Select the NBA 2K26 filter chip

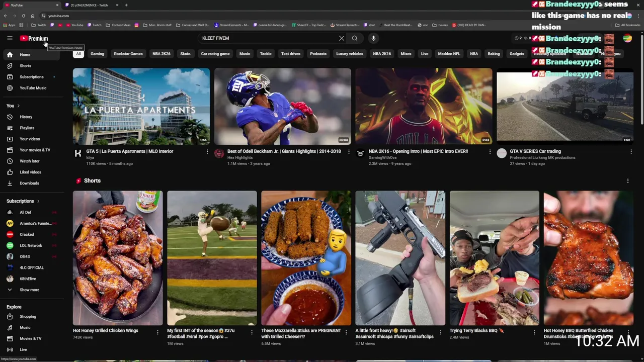click(162, 54)
